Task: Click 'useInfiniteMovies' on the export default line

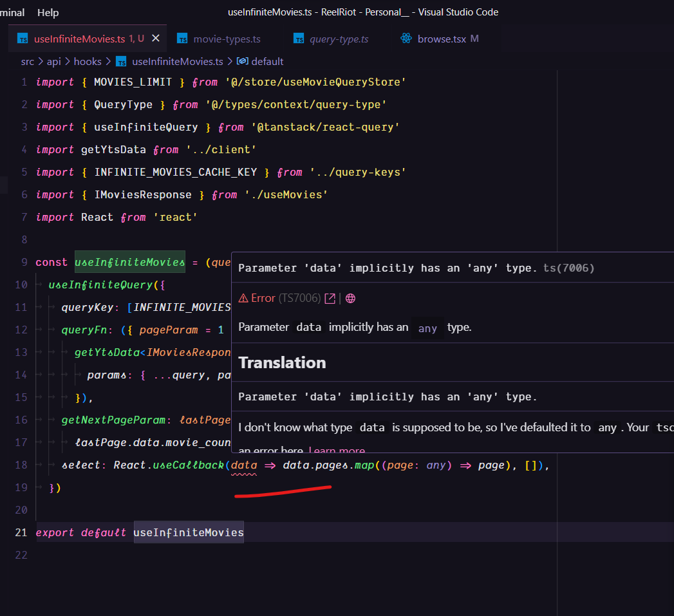Action: coord(188,532)
